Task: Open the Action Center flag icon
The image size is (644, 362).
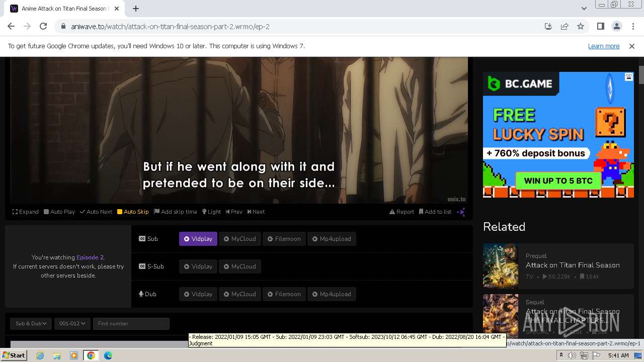Action: pos(596,355)
